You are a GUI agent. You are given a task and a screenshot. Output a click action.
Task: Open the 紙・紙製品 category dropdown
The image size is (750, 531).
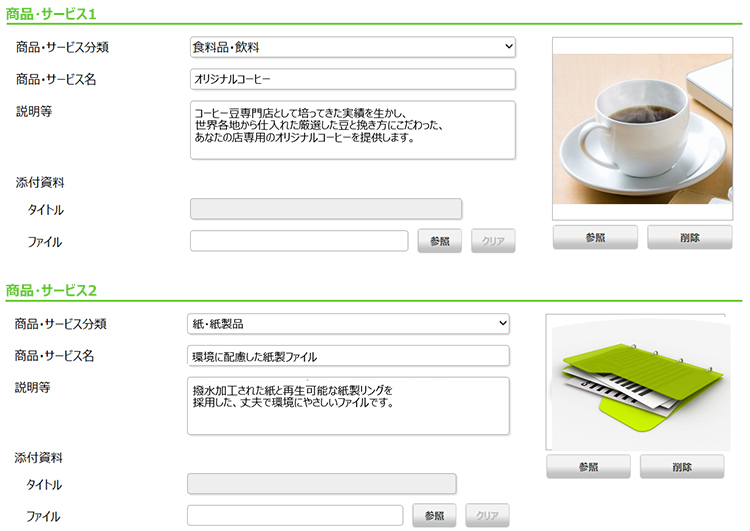point(348,323)
